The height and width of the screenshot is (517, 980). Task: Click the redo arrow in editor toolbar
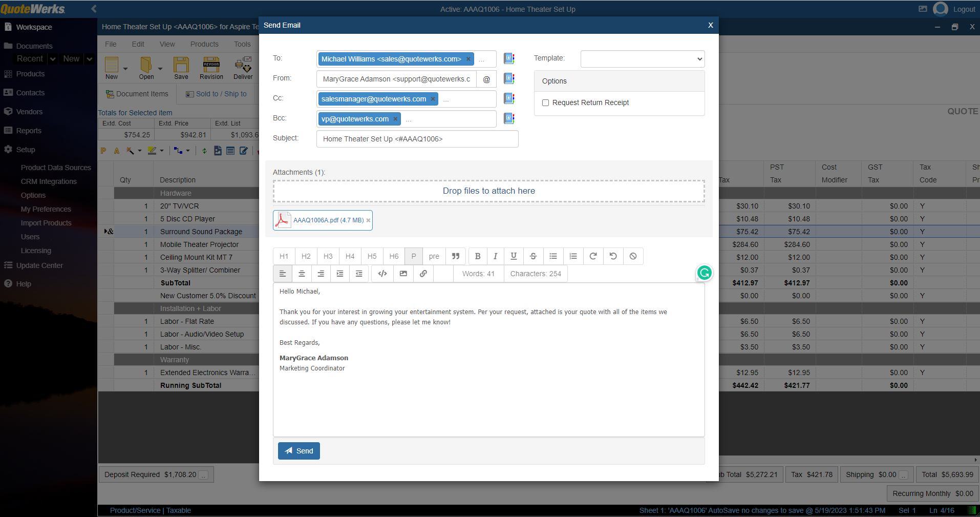(593, 256)
